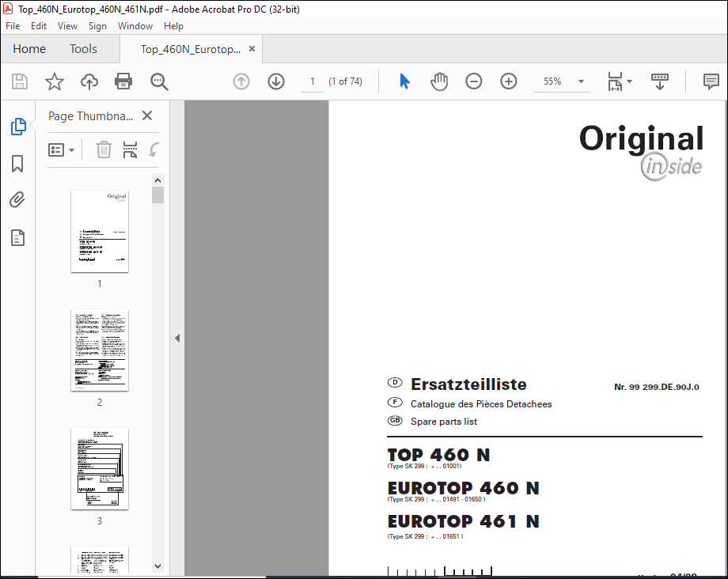Image resolution: width=728 pixels, height=579 pixels.
Task: Click 'Catalogue des Pièces Detachees' text
Action: (481, 404)
